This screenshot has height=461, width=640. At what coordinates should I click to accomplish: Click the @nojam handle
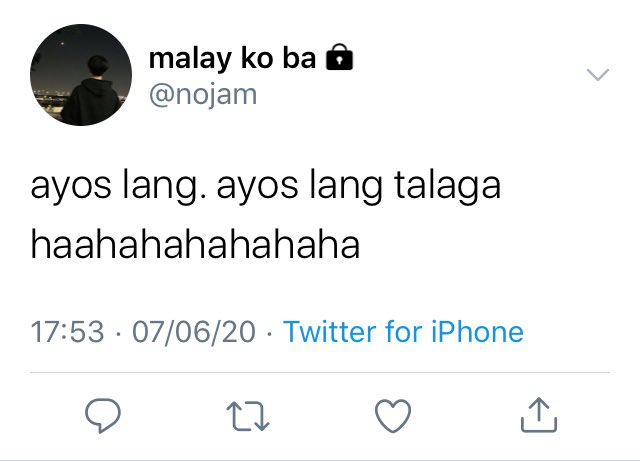pos(203,95)
